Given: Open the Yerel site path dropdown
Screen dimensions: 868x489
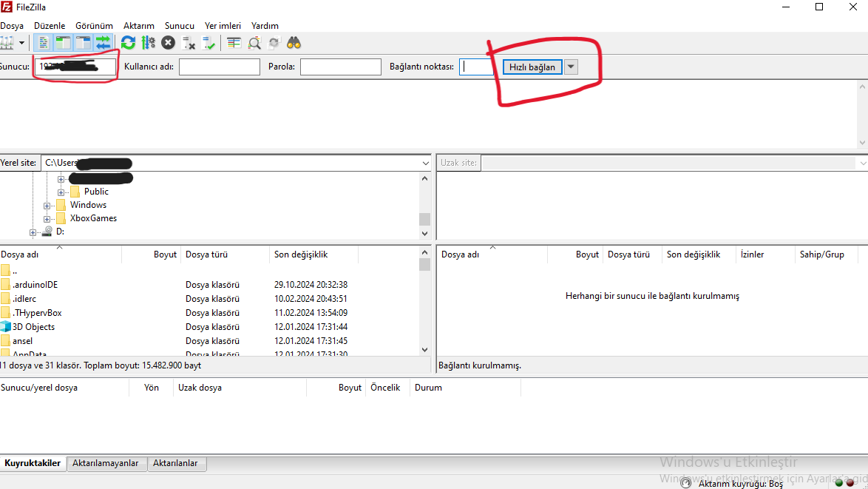Looking at the screenshot, I should tap(425, 163).
